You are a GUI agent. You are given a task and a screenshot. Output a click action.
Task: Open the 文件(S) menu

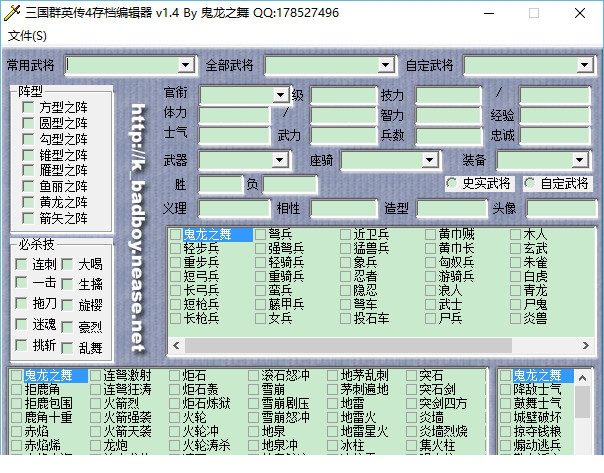pyautogui.click(x=27, y=36)
